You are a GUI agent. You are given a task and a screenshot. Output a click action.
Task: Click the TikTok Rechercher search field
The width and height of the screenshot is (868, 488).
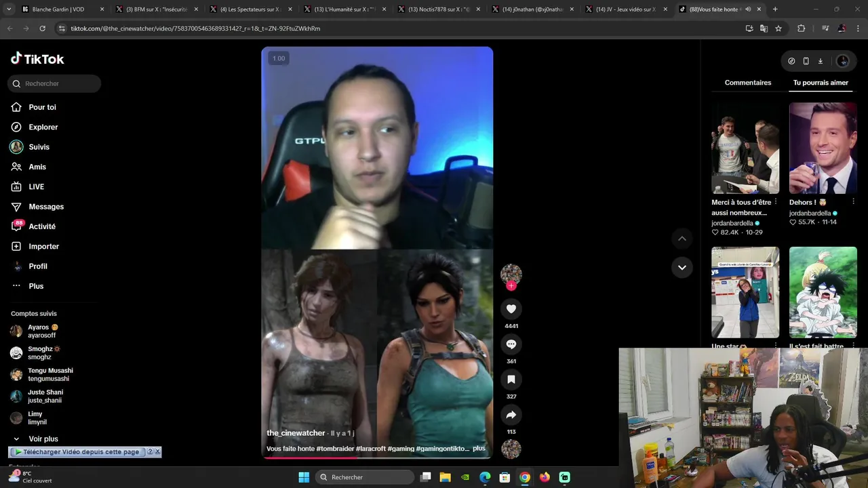pos(54,83)
